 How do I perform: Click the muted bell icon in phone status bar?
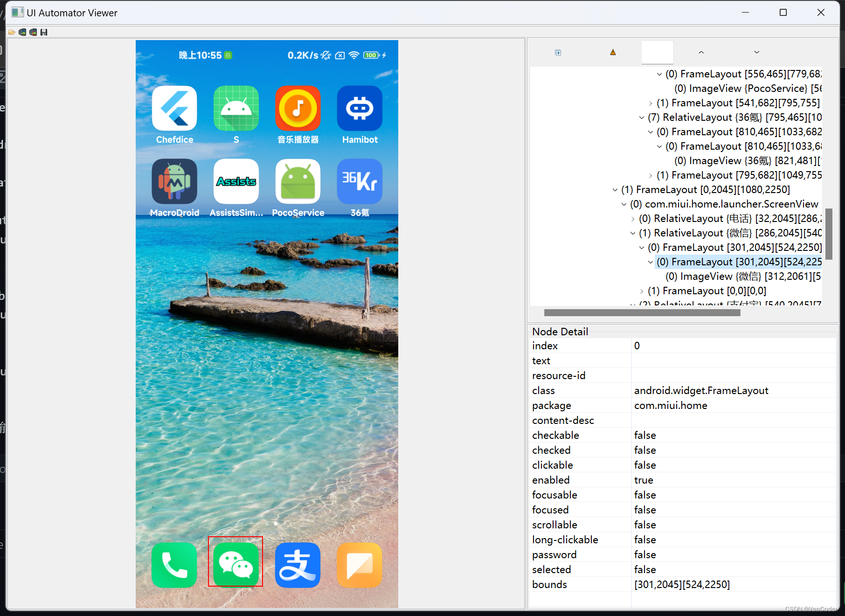[326, 55]
